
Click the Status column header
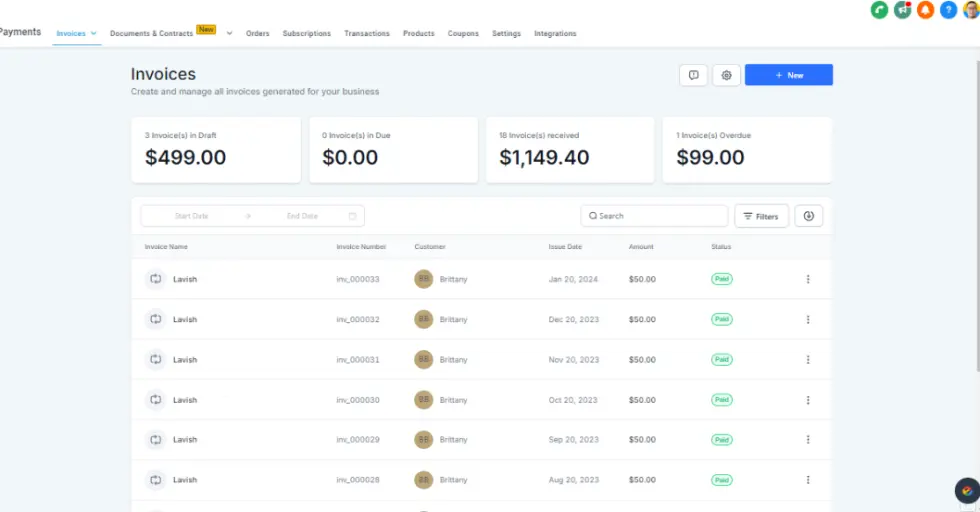721,247
